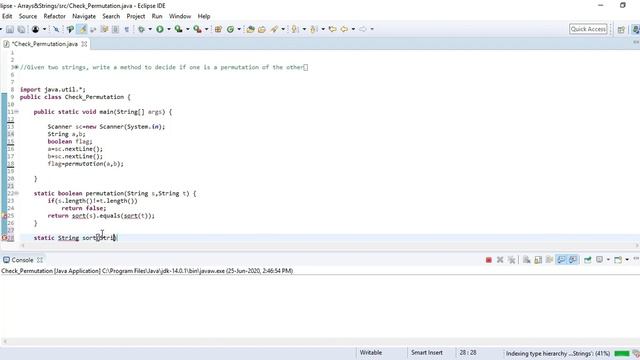
Task: Open the Back history dropdown arrow
Action: click(x=353, y=29)
